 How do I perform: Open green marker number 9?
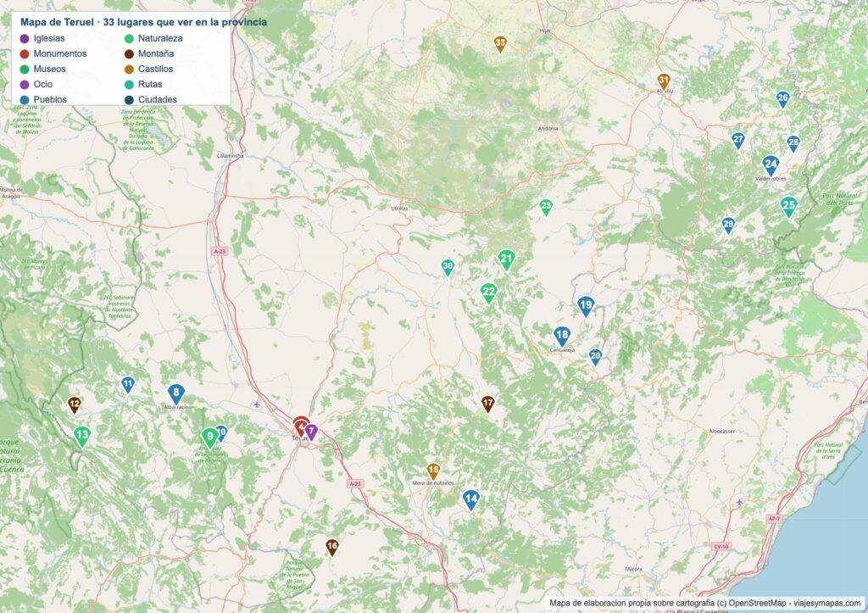tap(210, 438)
